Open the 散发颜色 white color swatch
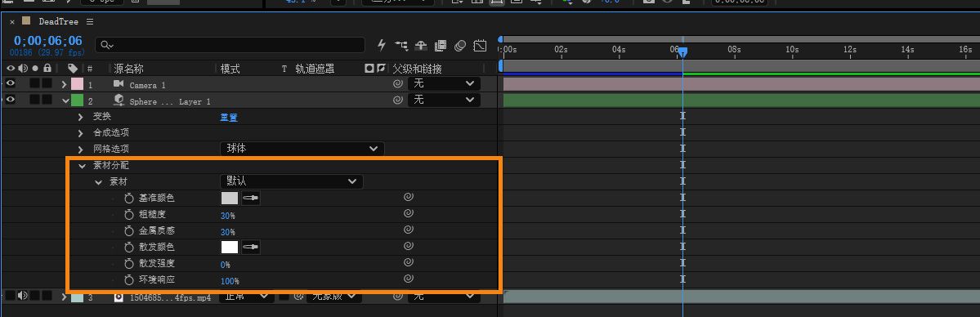The width and height of the screenshot is (980, 317). (x=230, y=247)
